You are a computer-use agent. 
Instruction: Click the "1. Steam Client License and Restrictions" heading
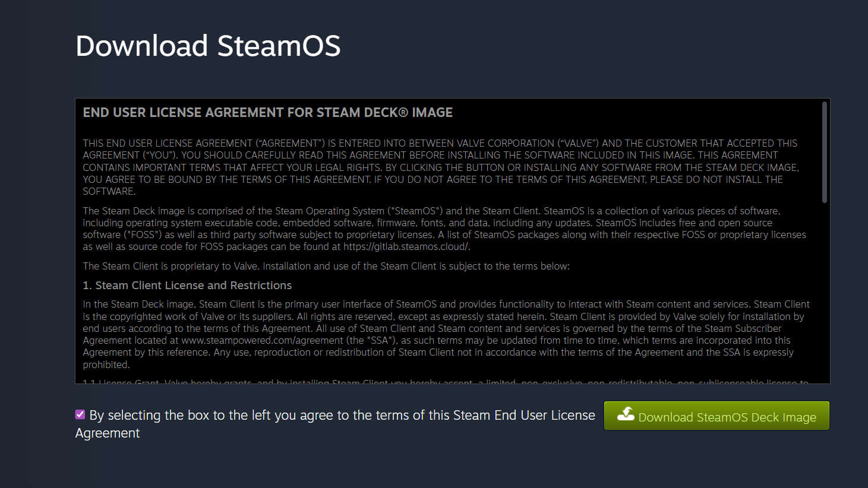[x=187, y=286]
